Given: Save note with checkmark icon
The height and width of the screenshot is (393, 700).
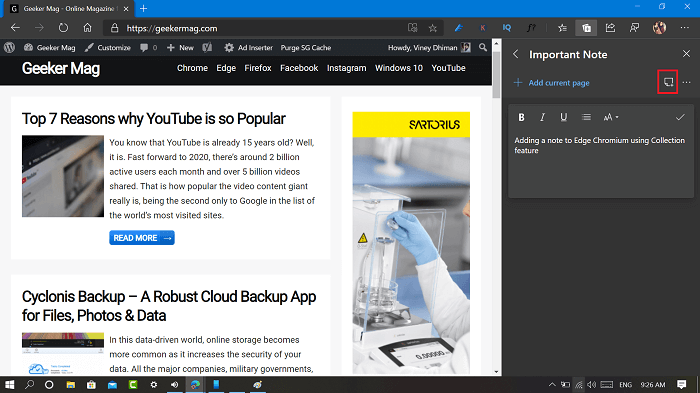Looking at the screenshot, I should (x=680, y=117).
